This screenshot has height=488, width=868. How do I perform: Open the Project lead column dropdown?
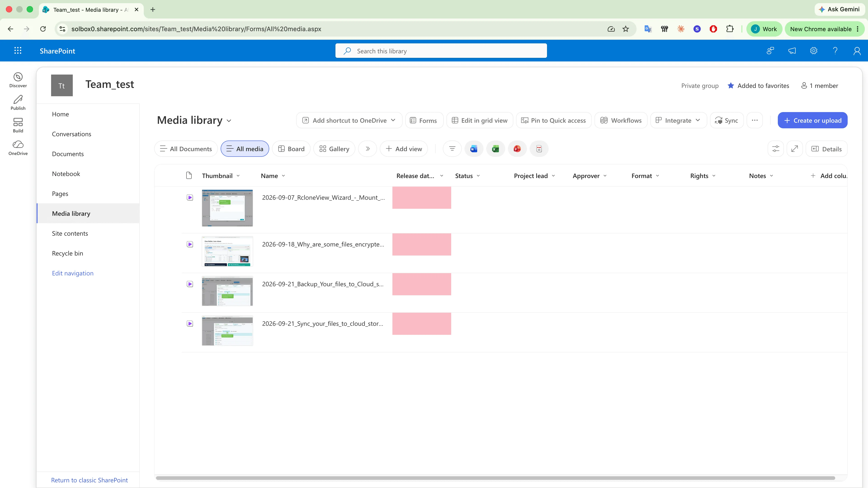553,176
